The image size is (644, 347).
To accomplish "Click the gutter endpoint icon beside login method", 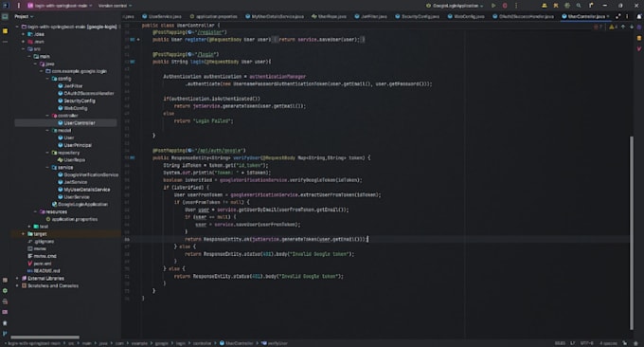I will coord(133,62).
